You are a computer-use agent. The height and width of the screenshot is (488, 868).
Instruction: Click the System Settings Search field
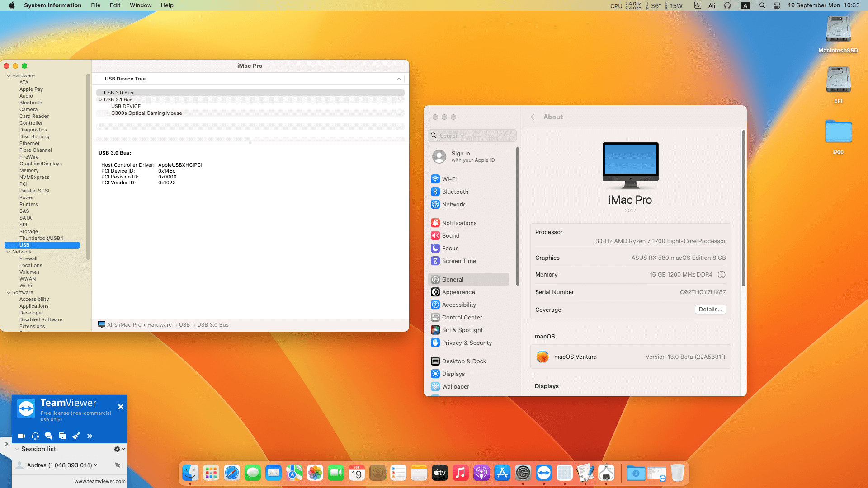pos(472,136)
